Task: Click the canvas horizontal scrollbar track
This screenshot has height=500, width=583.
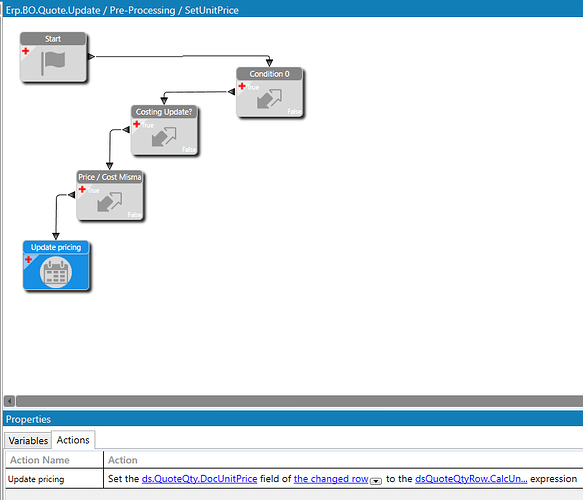Action: [x=299, y=401]
